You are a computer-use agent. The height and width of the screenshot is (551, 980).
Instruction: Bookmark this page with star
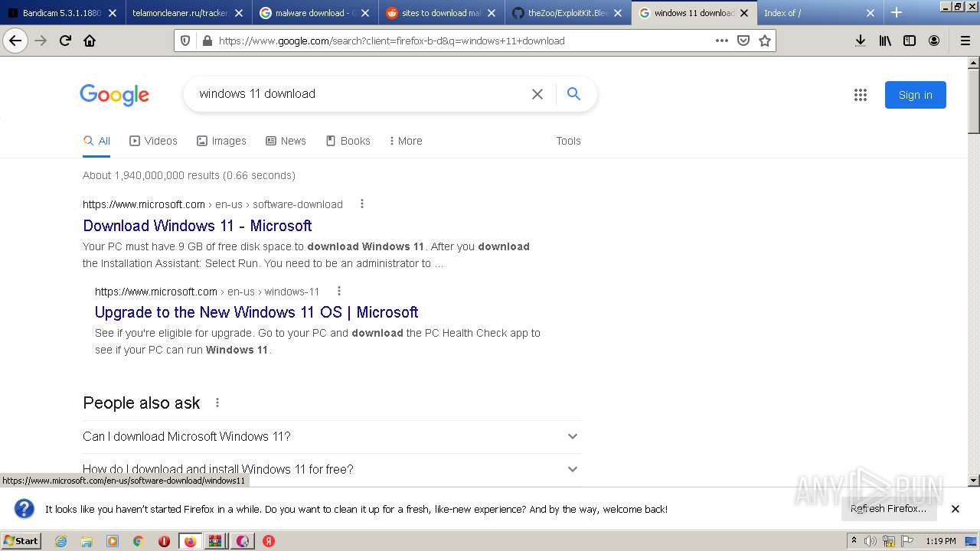pyautogui.click(x=764, y=41)
